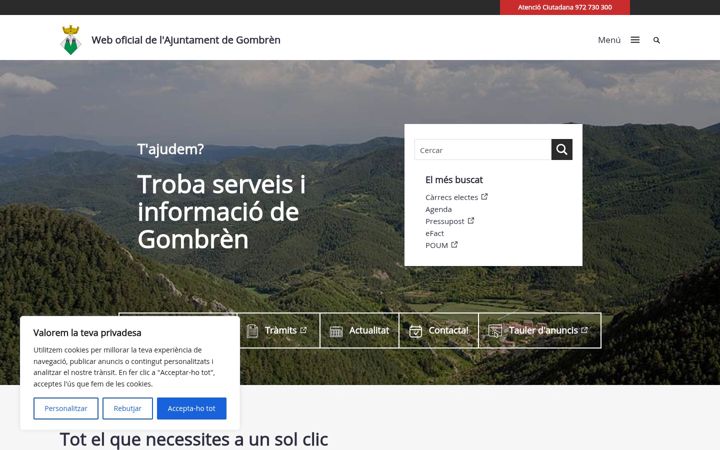Click the dark search submit button
720x450 pixels.
tap(562, 149)
